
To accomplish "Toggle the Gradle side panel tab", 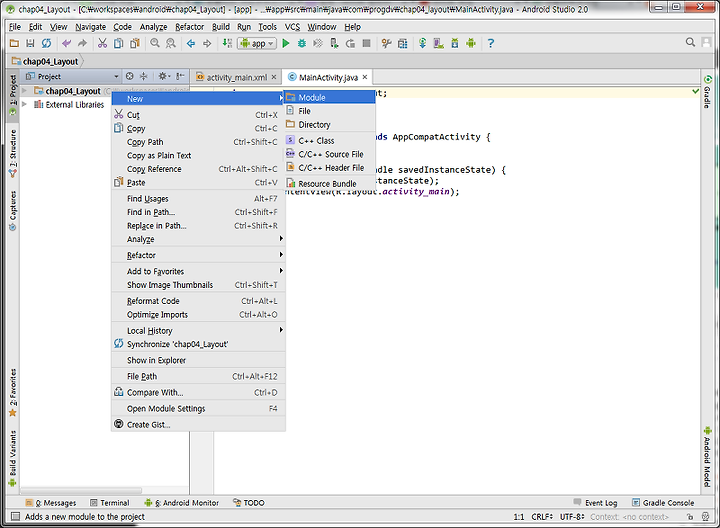I will 708,92.
